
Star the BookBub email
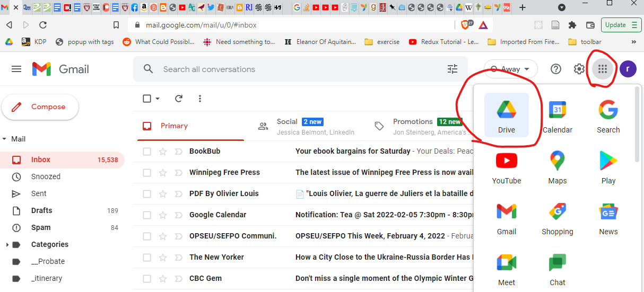(163, 152)
